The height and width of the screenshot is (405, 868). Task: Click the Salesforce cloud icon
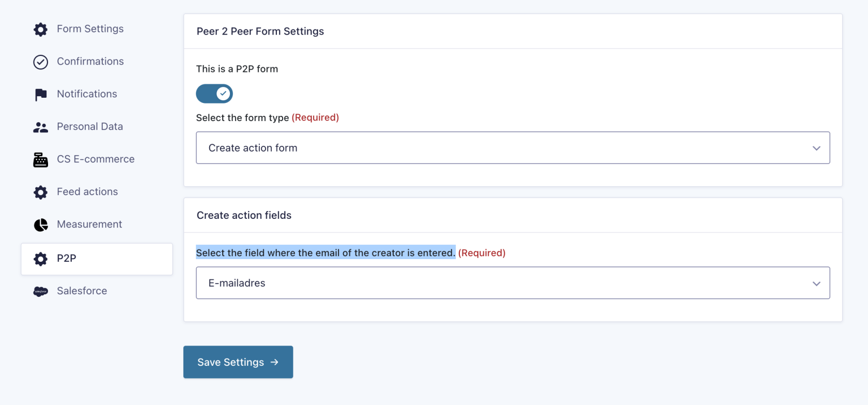(40, 291)
